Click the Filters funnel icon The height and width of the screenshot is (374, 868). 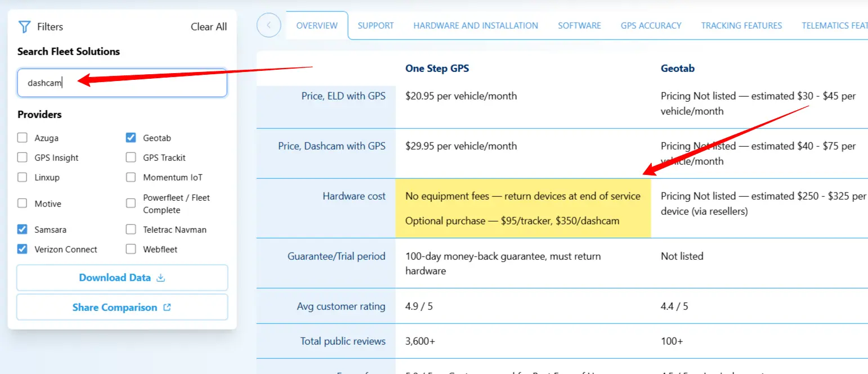point(24,27)
